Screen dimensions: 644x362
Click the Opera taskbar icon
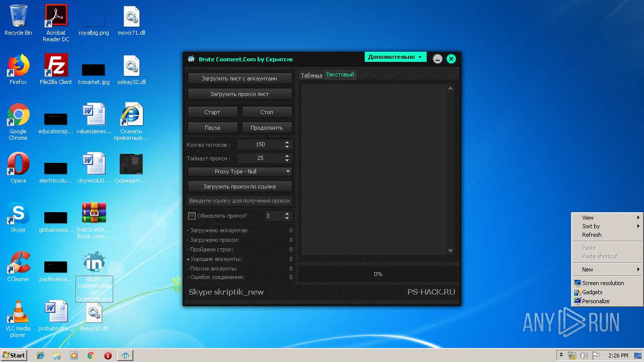(108, 355)
